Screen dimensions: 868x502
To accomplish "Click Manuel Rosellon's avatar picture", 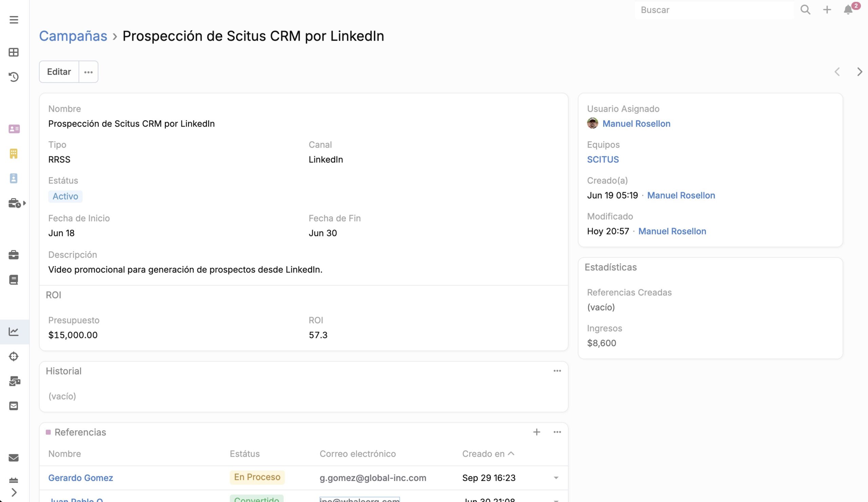I will pos(592,123).
